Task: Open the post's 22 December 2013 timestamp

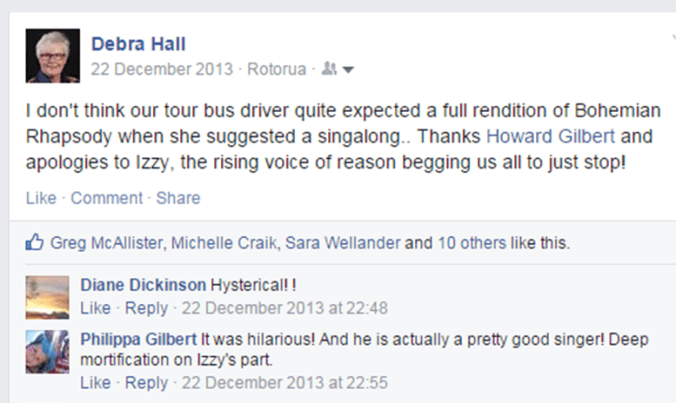Action: click(x=160, y=70)
